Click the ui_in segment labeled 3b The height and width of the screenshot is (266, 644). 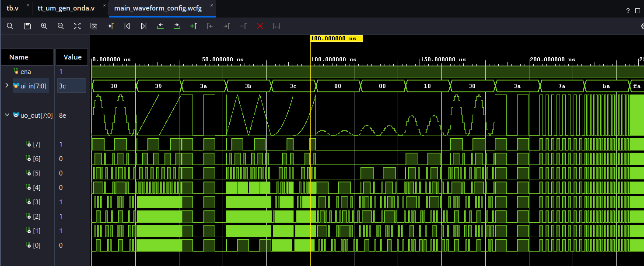pyautogui.click(x=248, y=86)
